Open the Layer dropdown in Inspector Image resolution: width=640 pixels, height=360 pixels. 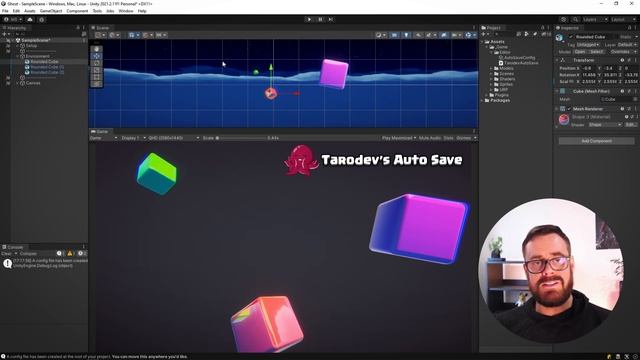[627, 44]
